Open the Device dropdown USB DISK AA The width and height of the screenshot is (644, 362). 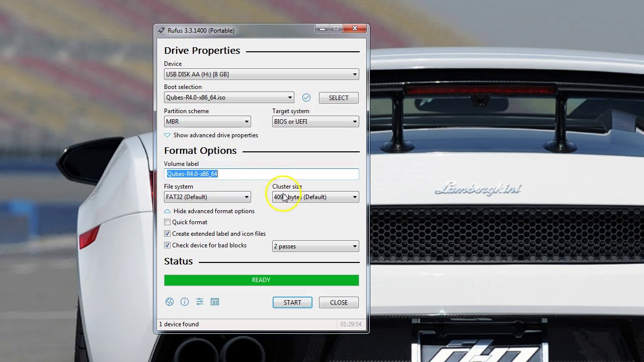click(x=262, y=74)
